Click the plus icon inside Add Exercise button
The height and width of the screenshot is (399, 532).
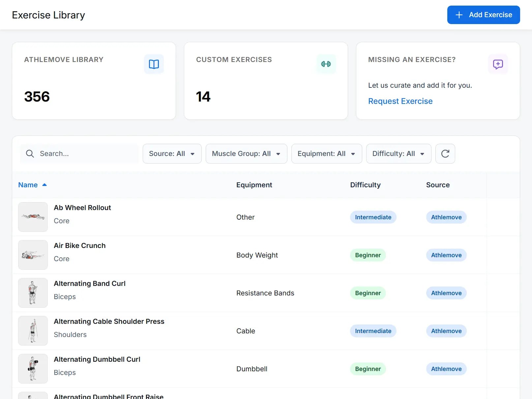458,15
